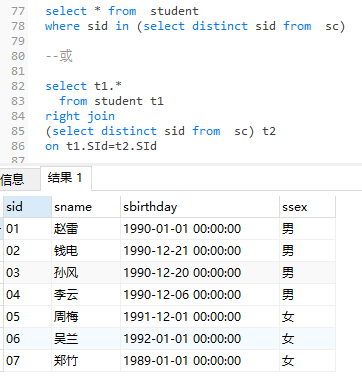Click the name cell 孙风
362x381 pixels.
(x=86, y=273)
